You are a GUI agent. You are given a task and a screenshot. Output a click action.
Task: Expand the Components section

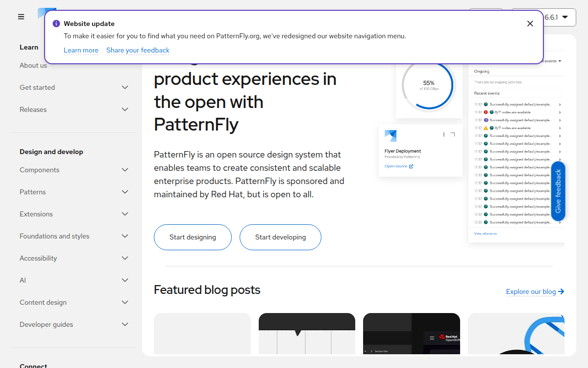(x=74, y=170)
